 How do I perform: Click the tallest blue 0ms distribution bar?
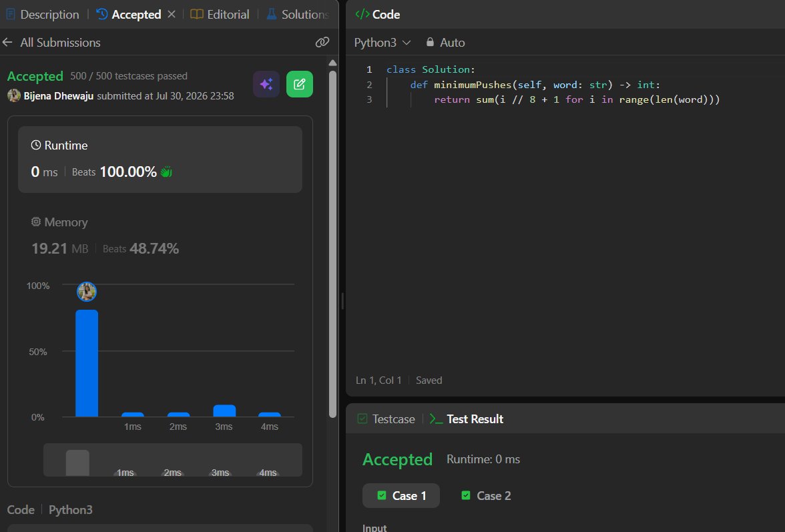pos(87,363)
